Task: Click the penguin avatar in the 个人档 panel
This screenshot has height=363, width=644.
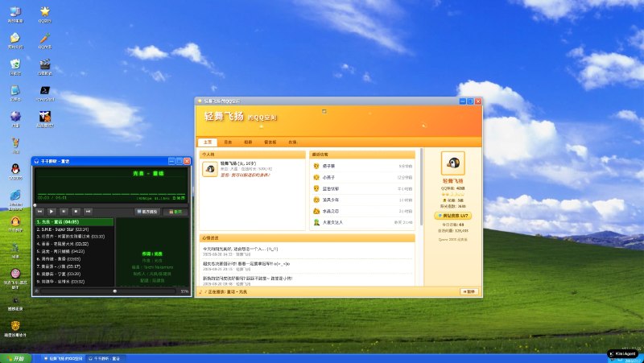Action: (210, 169)
